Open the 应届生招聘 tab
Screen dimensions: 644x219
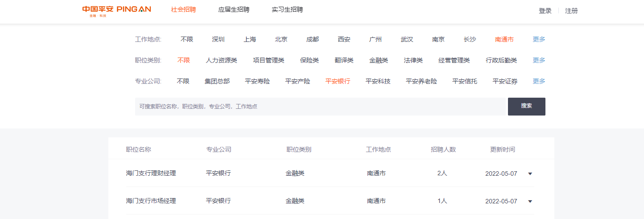pos(234,10)
